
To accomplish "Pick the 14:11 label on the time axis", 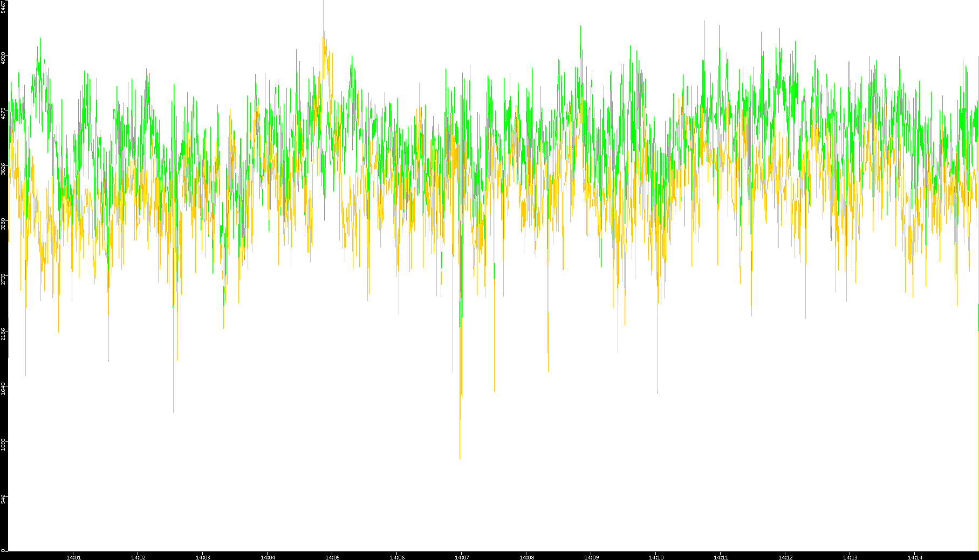I will (x=721, y=557).
